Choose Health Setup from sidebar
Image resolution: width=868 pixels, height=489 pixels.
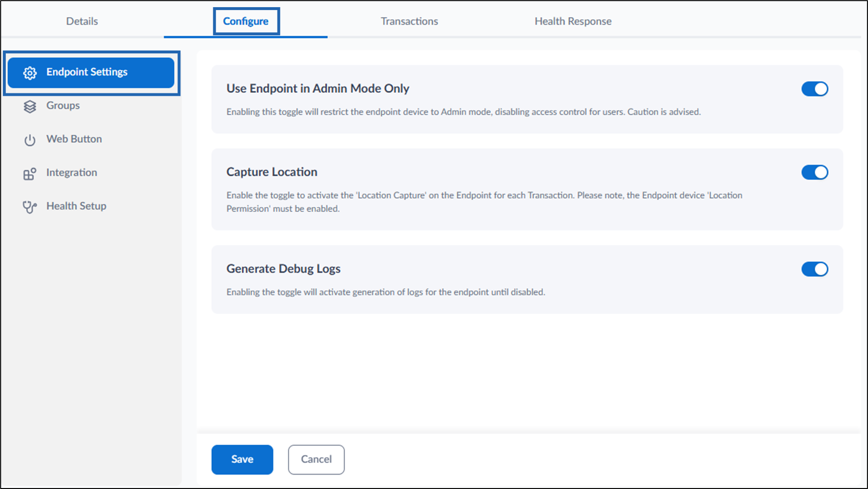[76, 206]
